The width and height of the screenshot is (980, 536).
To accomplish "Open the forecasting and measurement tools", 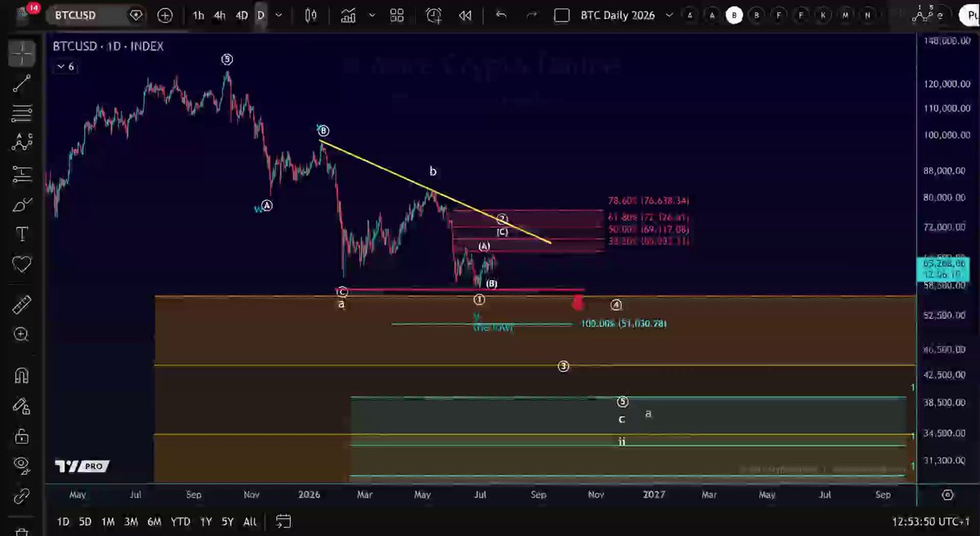I will [22, 173].
